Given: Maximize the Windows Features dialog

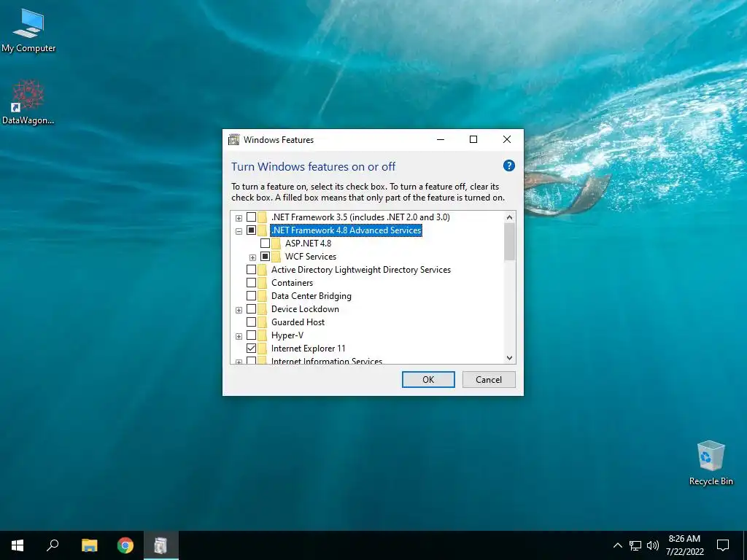Looking at the screenshot, I should pos(473,139).
